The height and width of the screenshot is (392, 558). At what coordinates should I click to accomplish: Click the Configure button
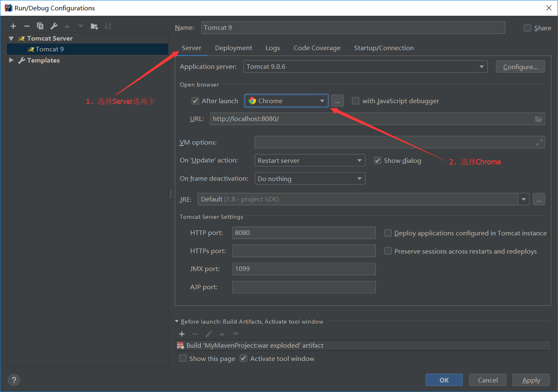(x=520, y=66)
